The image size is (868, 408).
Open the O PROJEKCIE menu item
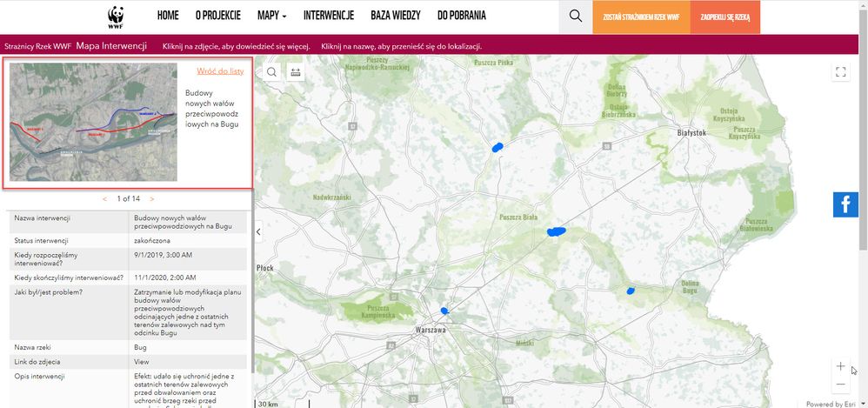[x=218, y=16]
